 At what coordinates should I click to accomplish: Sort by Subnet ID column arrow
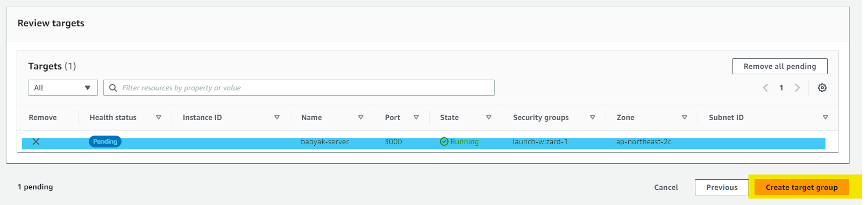[826, 117]
